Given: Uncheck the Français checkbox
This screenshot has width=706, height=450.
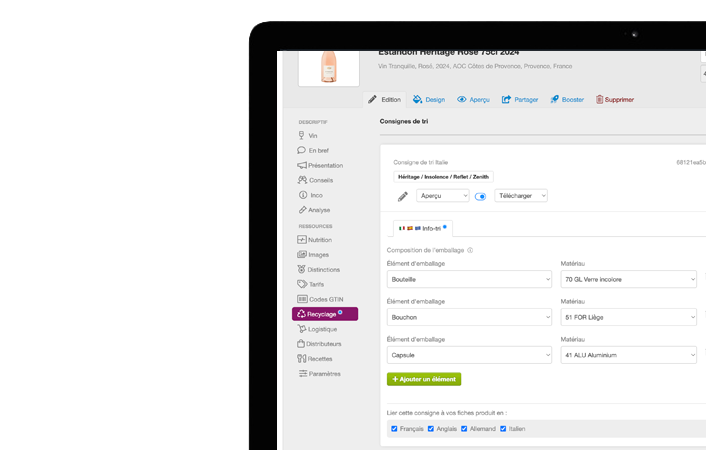Looking at the screenshot, I should (x=394, y=428).
